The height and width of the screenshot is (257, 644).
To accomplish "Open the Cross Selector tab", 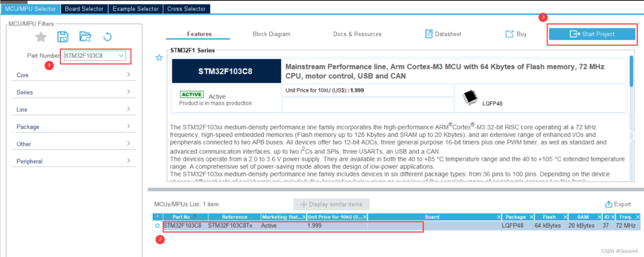I will [187, 8].
